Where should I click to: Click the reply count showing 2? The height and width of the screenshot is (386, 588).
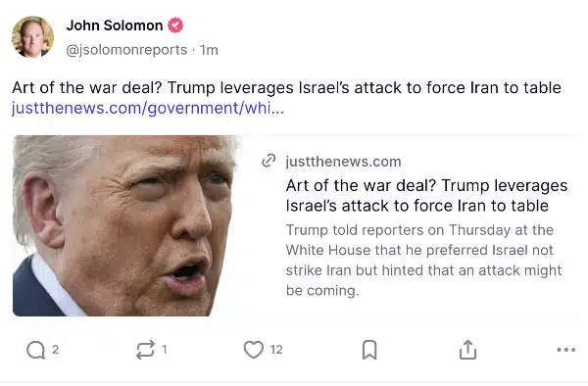pyautogui.click(x=55, y=350)
